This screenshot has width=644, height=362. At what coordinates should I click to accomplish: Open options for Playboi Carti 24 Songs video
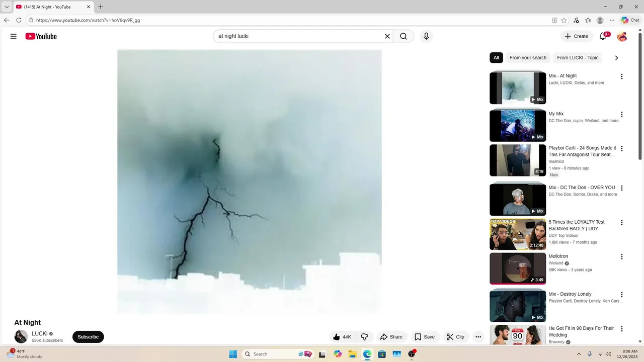[622, 149]
